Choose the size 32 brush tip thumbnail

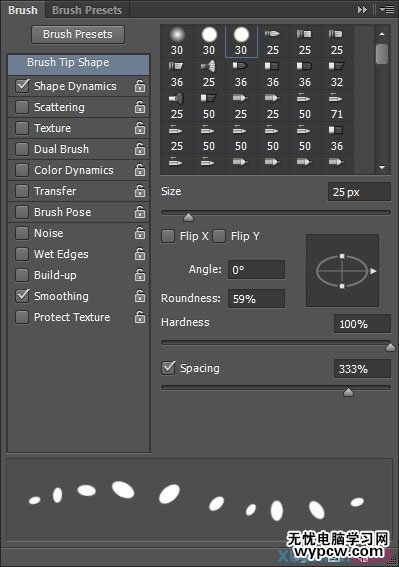[x=336, y=74]
